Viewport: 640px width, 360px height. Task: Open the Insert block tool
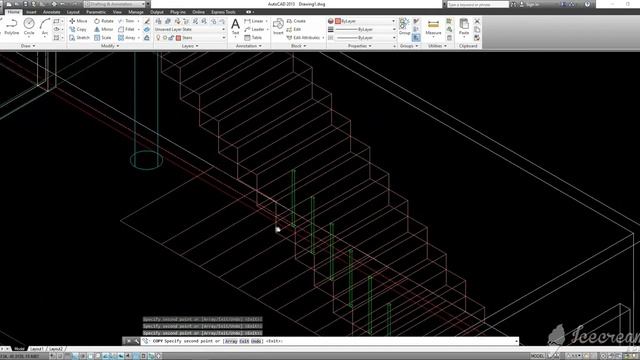(278, 27)
